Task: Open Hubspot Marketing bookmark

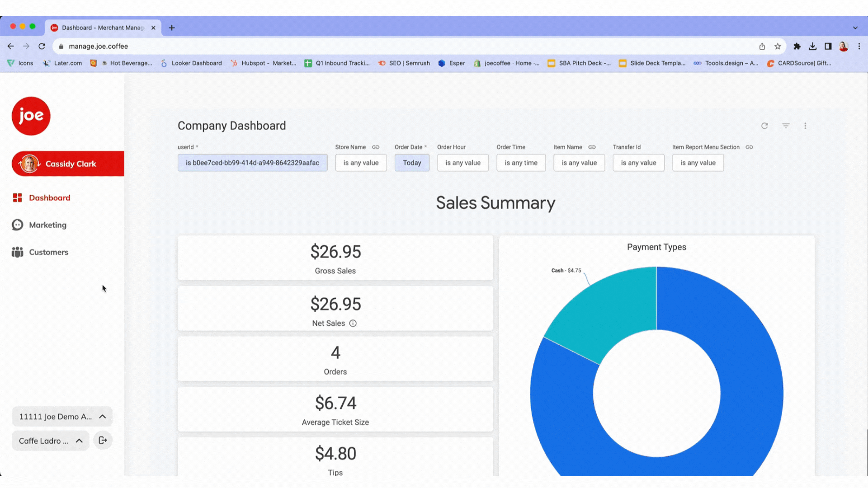Action: pyautogui.click(x=264, y=63)
